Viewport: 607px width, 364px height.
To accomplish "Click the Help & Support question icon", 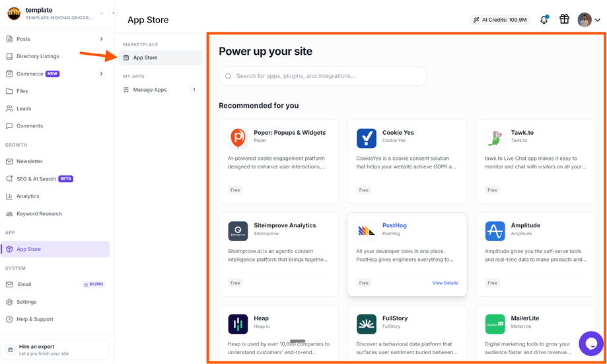I will 9,320.
